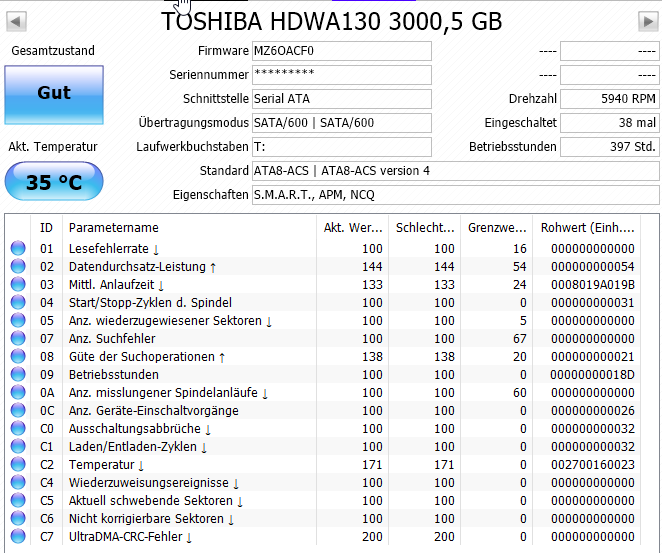Click raw value 002700160023
662x553 pixels.
tap(592, 465)
